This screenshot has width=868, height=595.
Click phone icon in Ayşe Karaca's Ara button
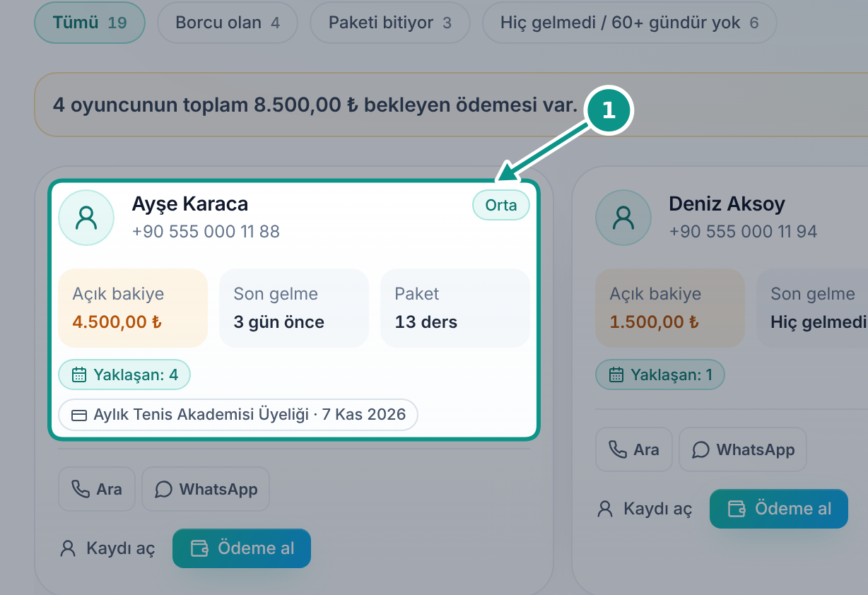point(81,489)
